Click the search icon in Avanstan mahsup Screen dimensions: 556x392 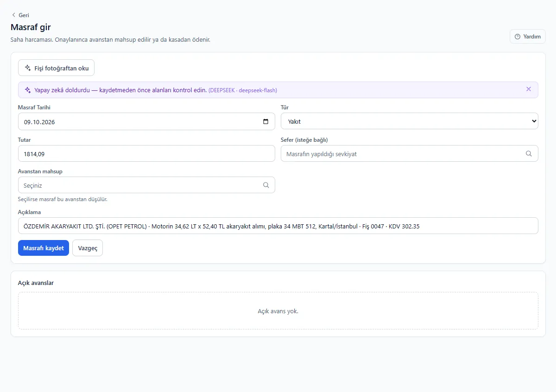(266, 185)
